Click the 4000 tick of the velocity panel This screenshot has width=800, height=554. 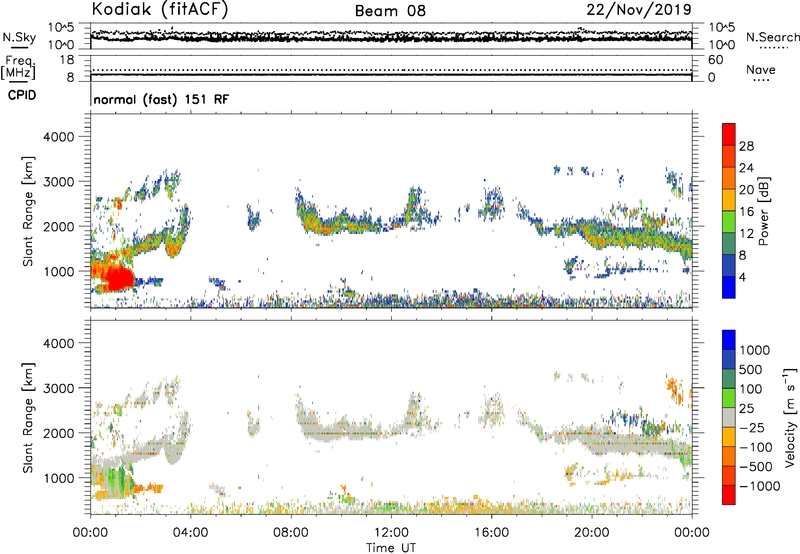click(x=59, y=343)
